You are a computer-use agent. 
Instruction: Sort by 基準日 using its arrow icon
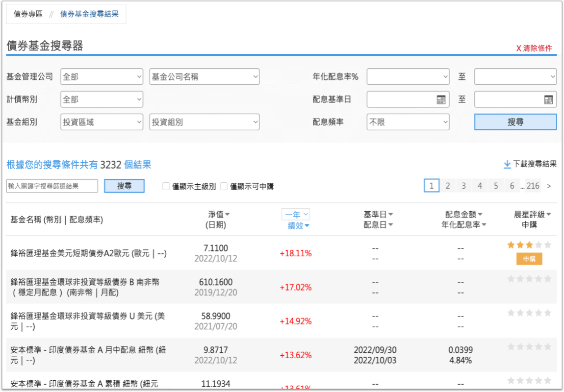point(391,215)
